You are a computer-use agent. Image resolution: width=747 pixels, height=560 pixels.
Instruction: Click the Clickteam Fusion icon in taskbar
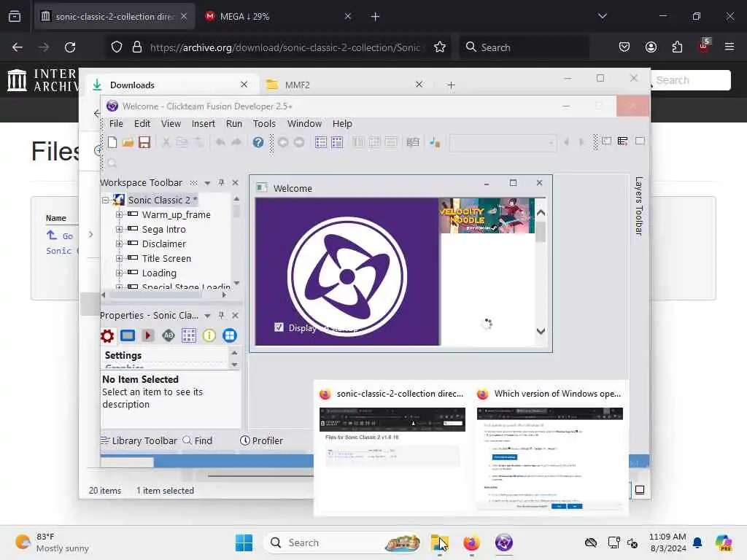(x=503, y=542)
